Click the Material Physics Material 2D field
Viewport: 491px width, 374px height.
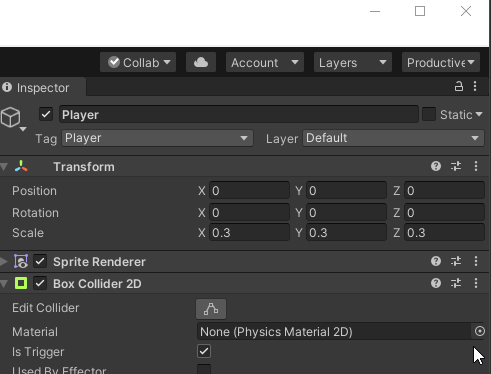pos(334,331)
